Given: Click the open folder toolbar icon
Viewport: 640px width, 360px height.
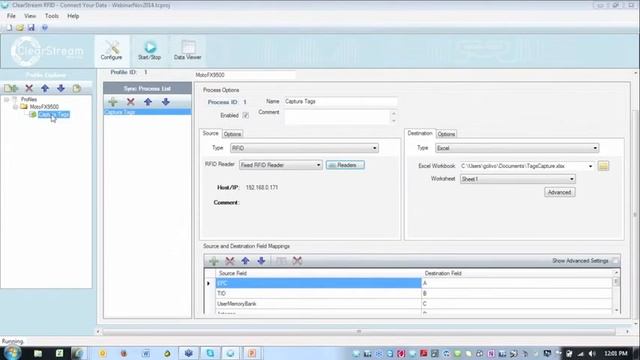Looking at the screenshot, I should click(20, 28).
